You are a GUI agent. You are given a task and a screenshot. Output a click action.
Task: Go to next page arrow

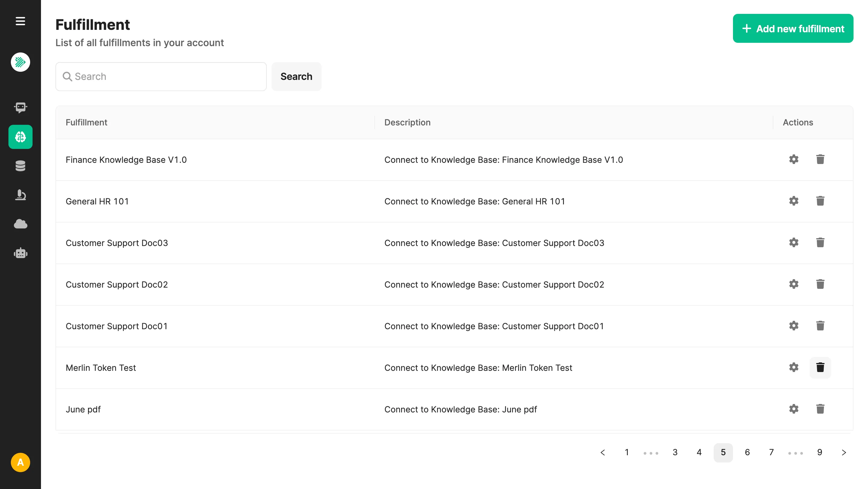tap(844, 453)
